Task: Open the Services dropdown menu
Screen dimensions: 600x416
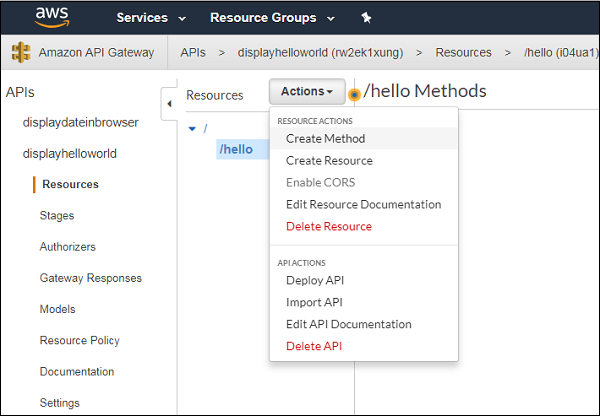Action: (151, 18)
